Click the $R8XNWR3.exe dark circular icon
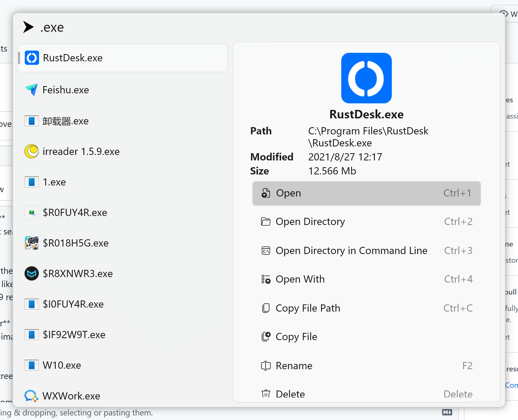 pos(32,273)
